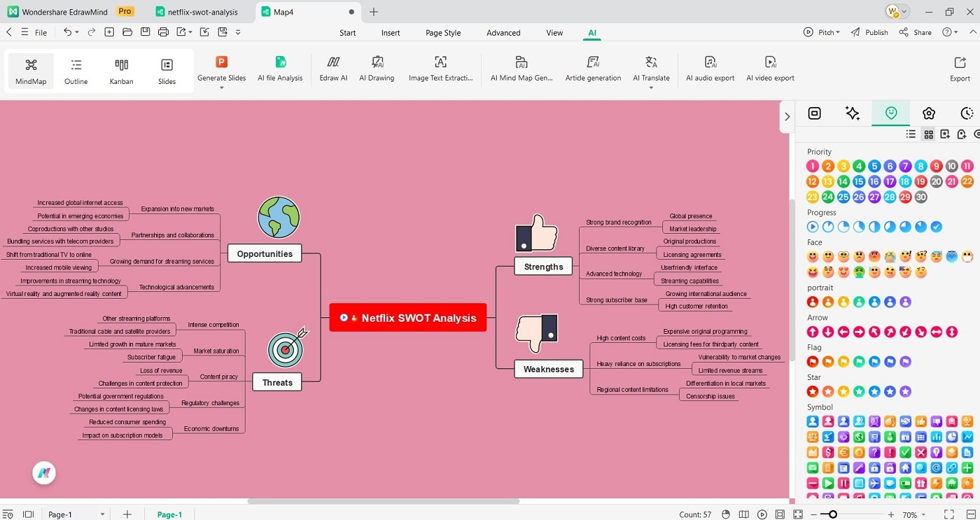Click the new file plus icon
This screenshot has height=520, width=980.
109,32
